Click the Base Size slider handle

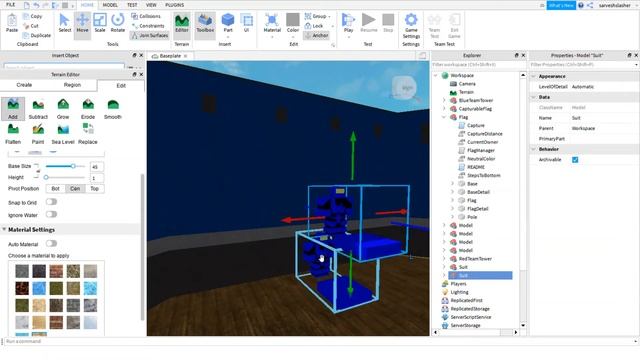point(73,166)
